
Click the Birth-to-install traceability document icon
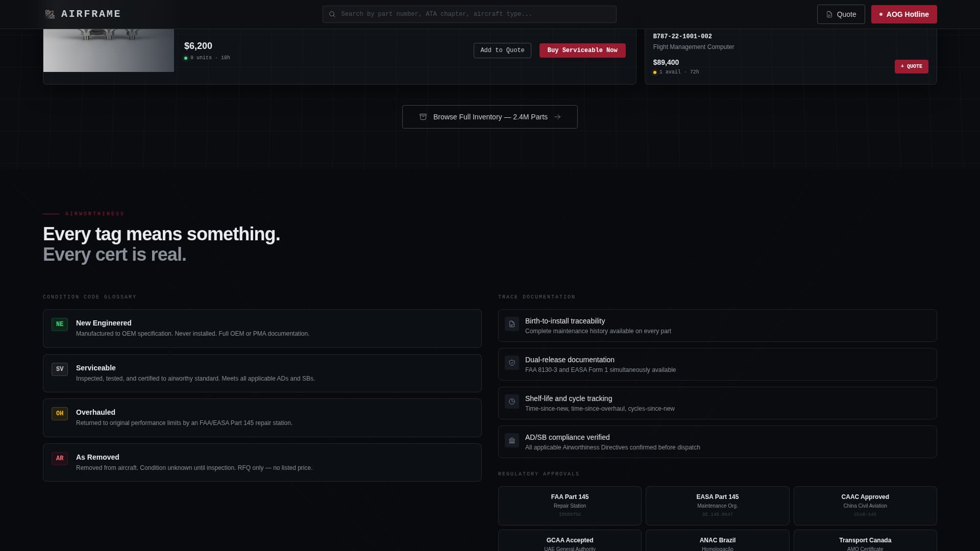511,324
